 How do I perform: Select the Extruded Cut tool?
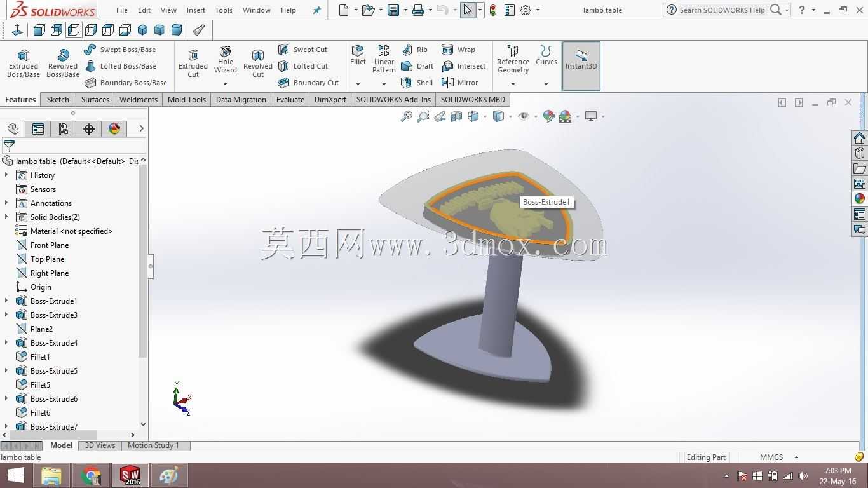pos(193,64)
